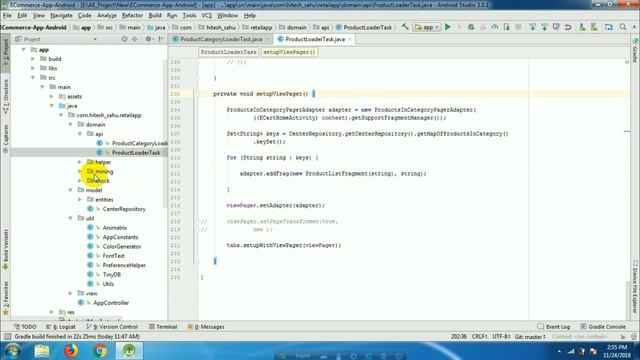
Task: Click the VCS Update Project icon
Action: point(532,27)
